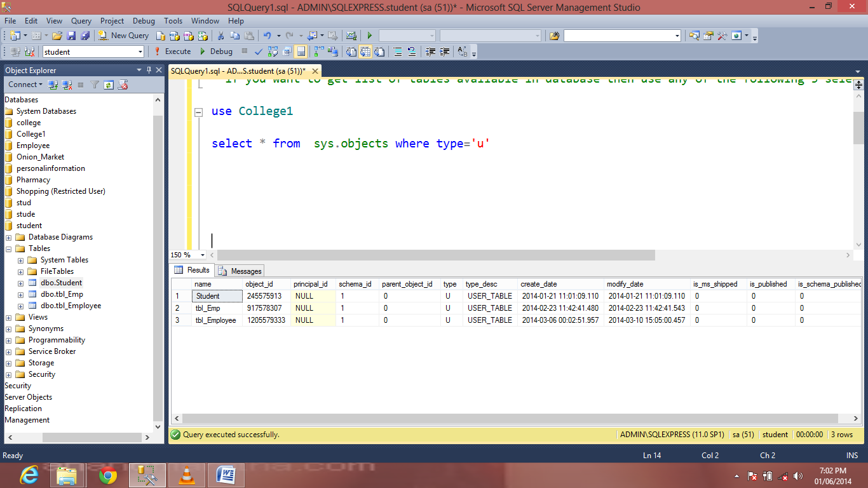The width and height of the screenshot is (868, 488).
Task: Click the Debug button
Action: pyautogui.click(x=216, y=51)
